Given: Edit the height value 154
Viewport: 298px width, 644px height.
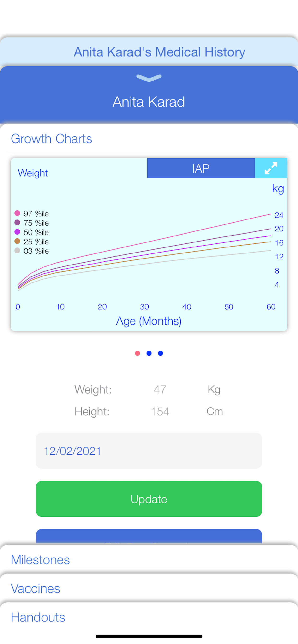Looking at the screenshot, I should (x=160, y=412).
